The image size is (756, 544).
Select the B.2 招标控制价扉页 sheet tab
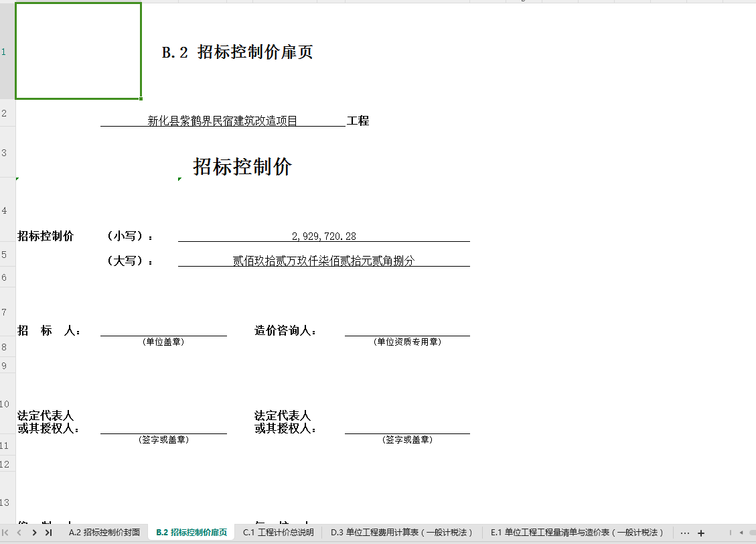point(192,533)
